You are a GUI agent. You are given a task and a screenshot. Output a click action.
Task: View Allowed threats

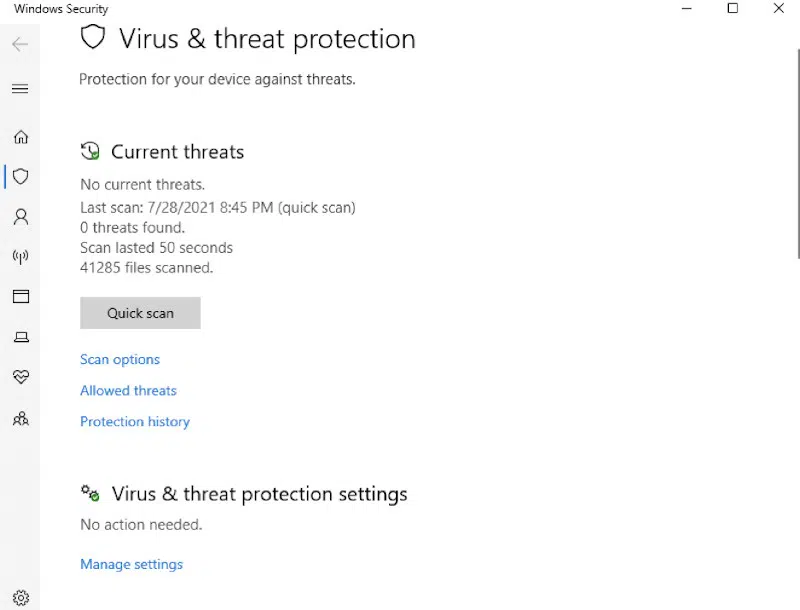(128, 390)
